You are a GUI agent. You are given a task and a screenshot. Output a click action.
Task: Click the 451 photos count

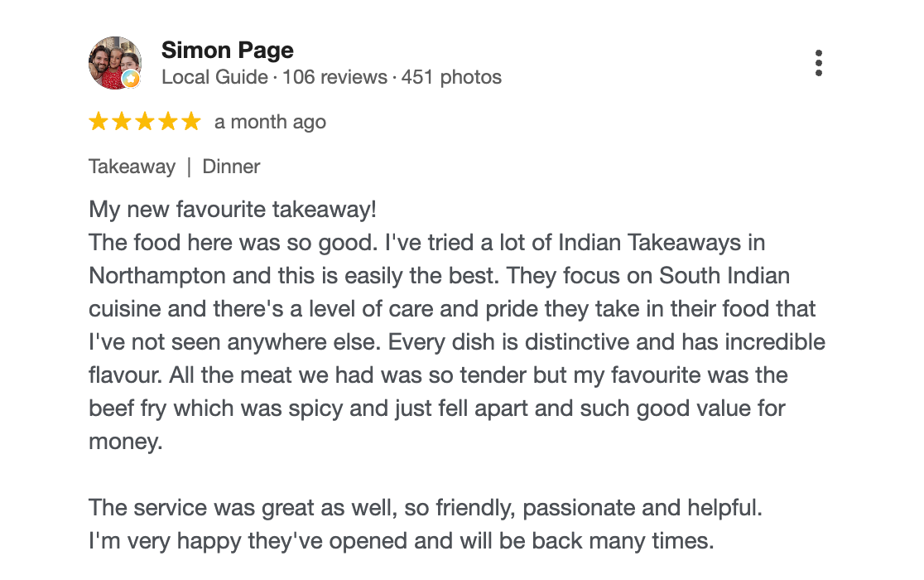451,77
